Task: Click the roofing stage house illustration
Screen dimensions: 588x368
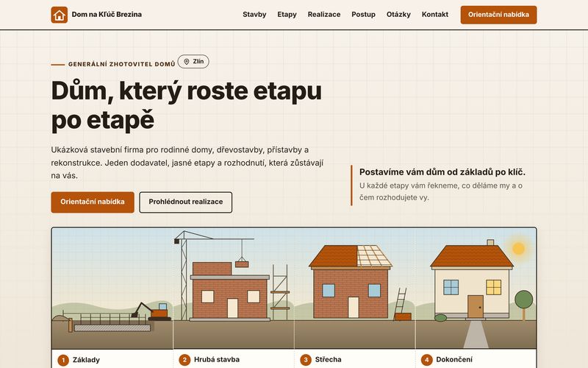Action: pyautogui.click(x=355, y=289)
